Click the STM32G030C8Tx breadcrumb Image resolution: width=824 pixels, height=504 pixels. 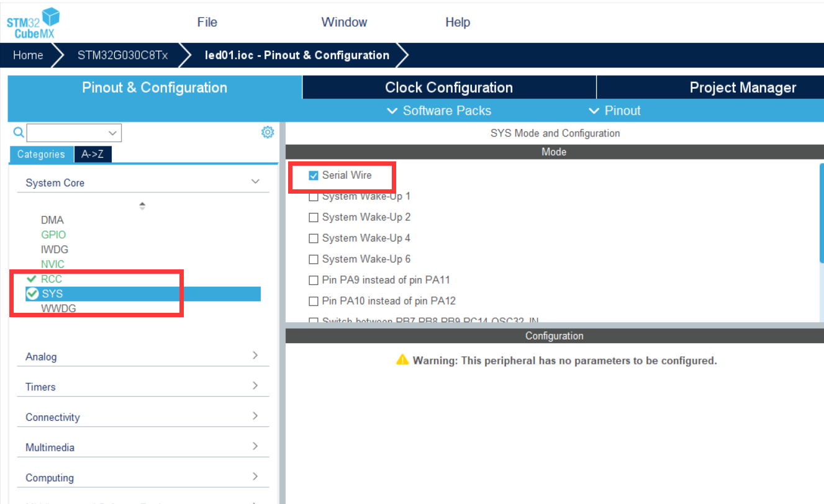pyautogui.click(x=122, y=55)
